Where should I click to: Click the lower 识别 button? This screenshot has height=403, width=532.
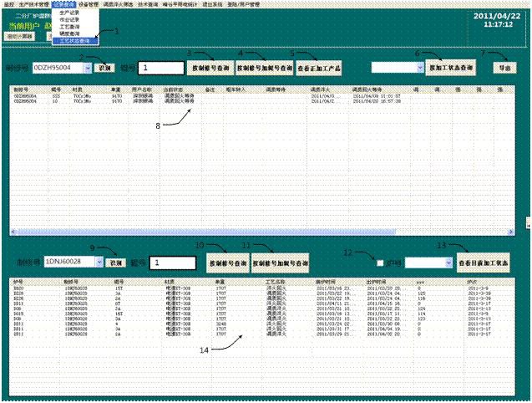tap(115, 262)
